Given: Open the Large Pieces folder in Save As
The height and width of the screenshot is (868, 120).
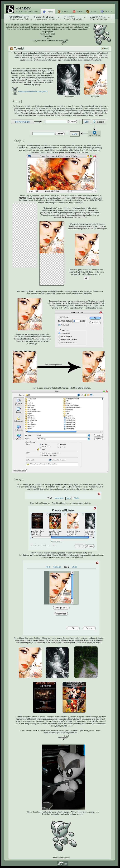Looking at the screenshot, I should (x=31, y=409).
